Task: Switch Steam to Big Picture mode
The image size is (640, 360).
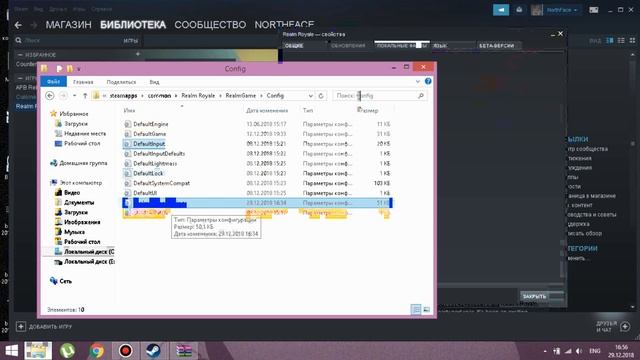Action: (x=594, y=10)
